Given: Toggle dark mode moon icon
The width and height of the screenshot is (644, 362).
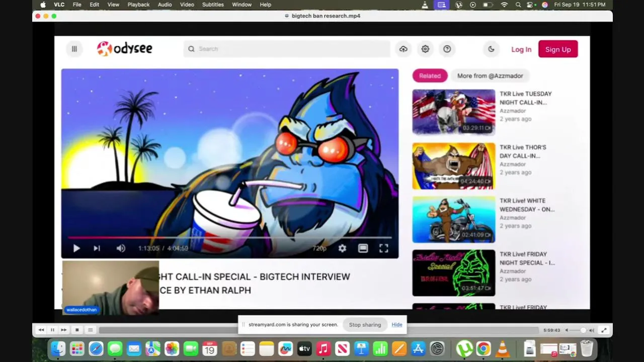Looking at the screenshot, I should (x=491, y=49).
